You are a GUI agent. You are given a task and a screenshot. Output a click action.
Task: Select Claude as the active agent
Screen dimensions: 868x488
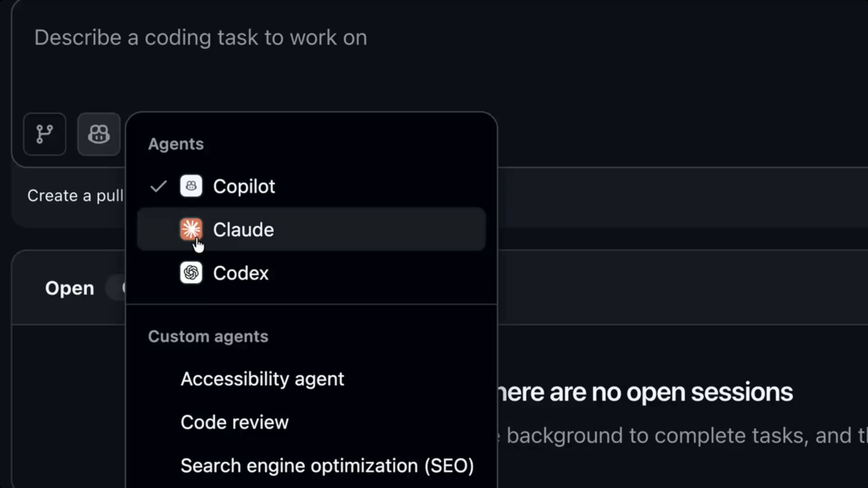point(243,229)
